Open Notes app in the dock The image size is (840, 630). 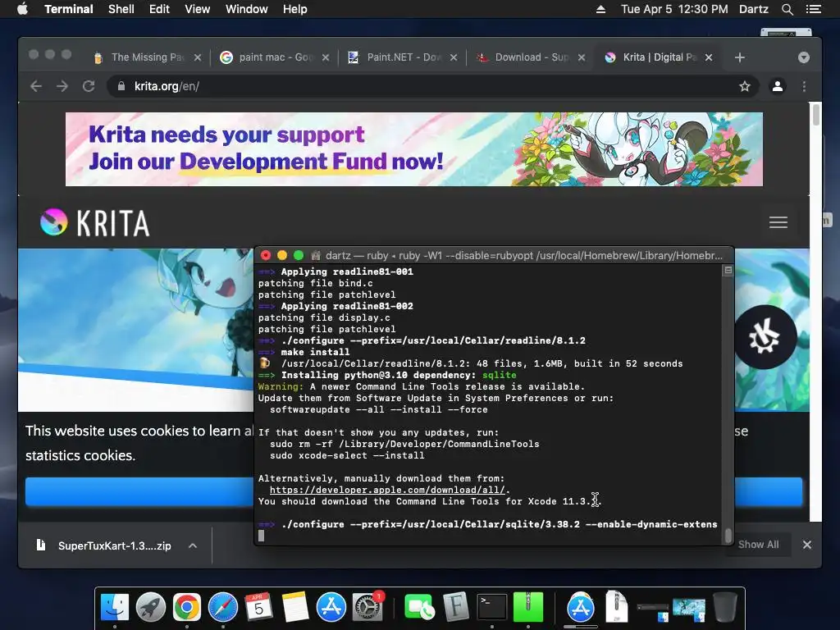295,608
